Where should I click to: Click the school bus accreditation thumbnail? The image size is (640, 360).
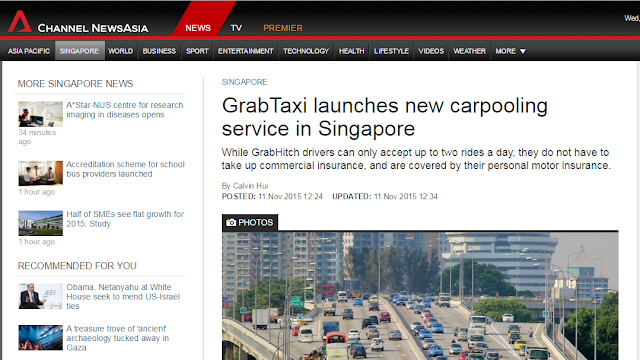40,173
